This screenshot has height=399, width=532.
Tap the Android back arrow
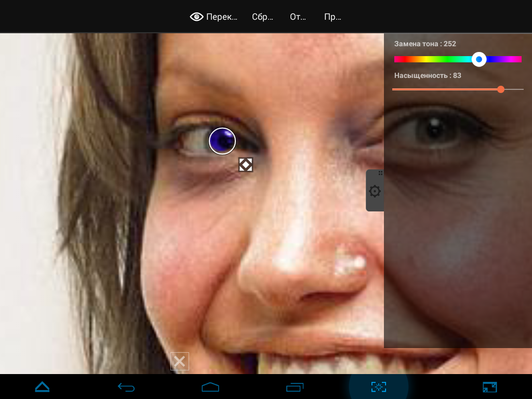(126, 387)
